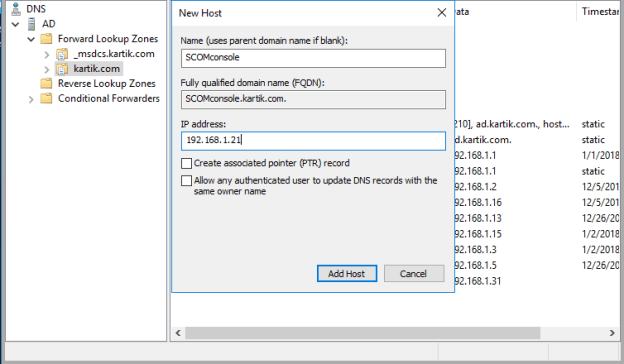Select kartik.com label in tree
The image size is (624, 364).
(96, 69)
